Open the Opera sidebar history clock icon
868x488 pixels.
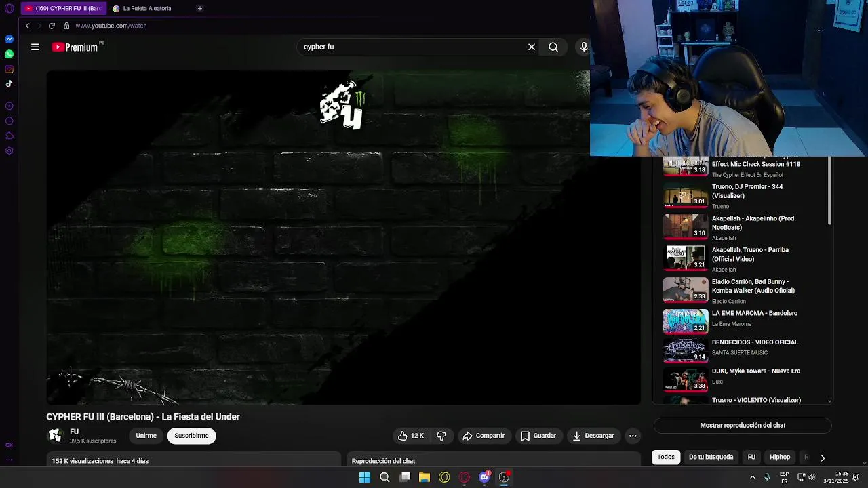click(x=9, y=121)
